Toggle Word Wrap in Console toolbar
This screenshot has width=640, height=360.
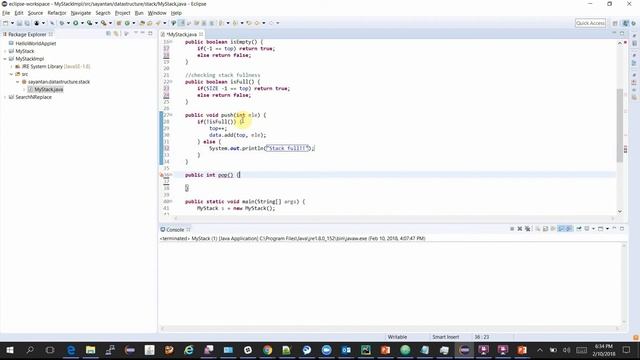[x=553, y=229]
